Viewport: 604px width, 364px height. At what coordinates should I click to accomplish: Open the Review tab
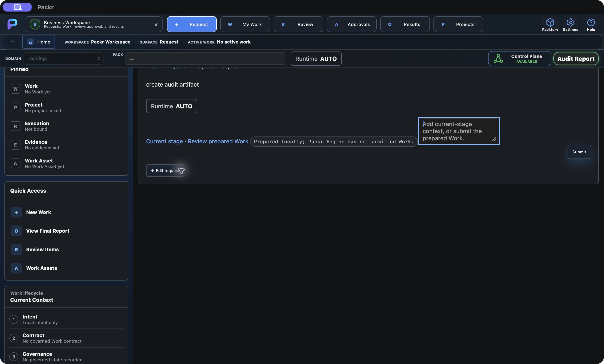pos(298,24)
